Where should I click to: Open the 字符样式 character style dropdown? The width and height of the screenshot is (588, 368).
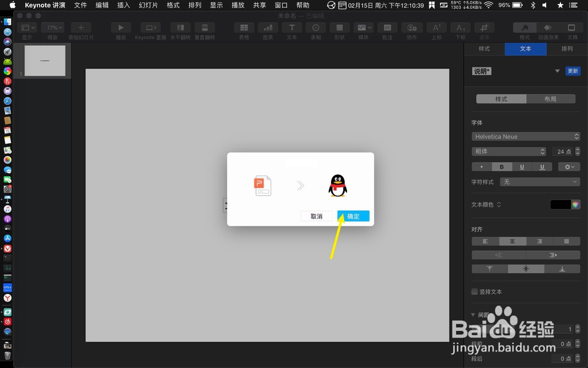pos(540,182)
